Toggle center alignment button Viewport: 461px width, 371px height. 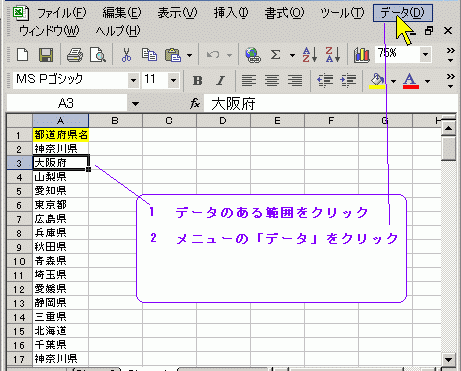tap(272, 80)
